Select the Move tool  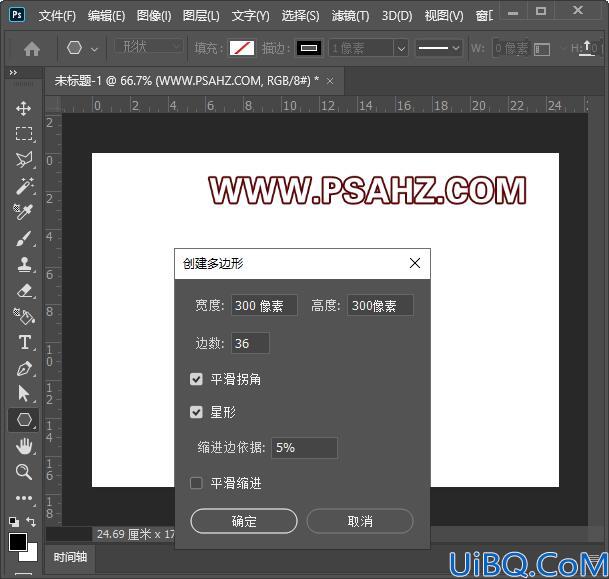pos(24,109)
